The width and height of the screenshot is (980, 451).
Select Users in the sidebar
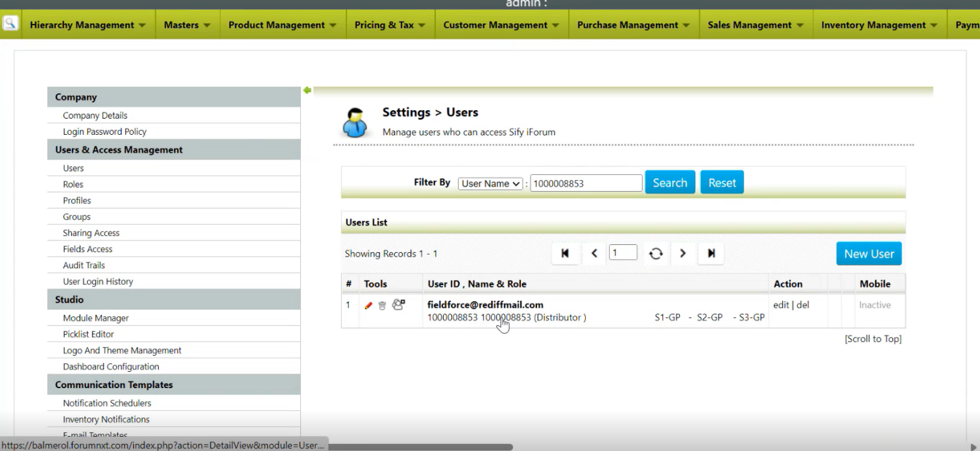[x=73, y=168]
